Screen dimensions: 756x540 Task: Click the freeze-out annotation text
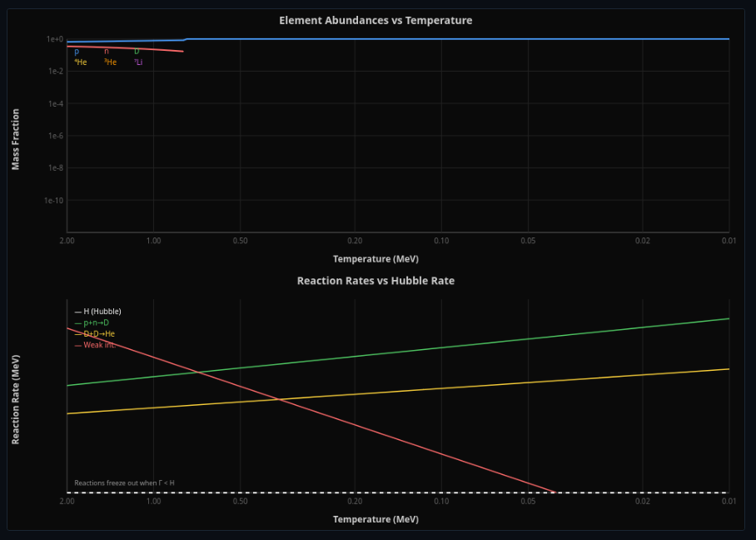[x=122, y=482]
